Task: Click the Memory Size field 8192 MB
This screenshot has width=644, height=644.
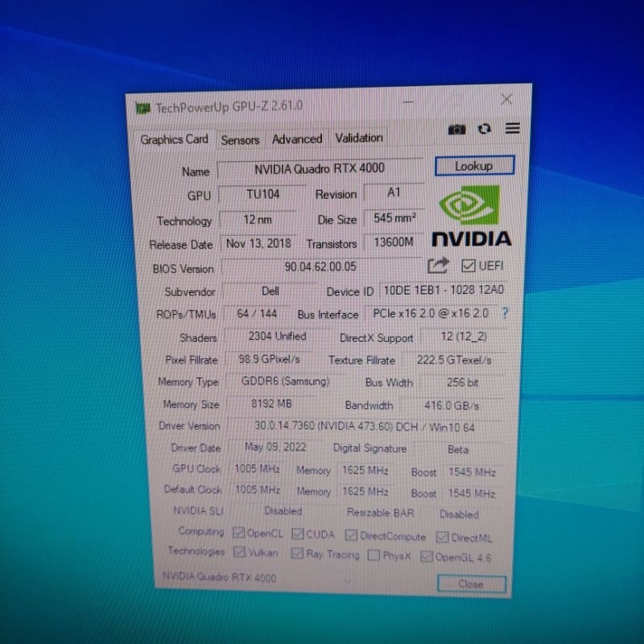Action: point(271,403)
